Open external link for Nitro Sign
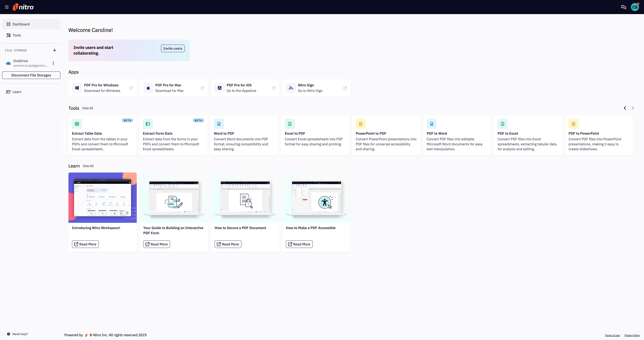 [x=345, y=88]
